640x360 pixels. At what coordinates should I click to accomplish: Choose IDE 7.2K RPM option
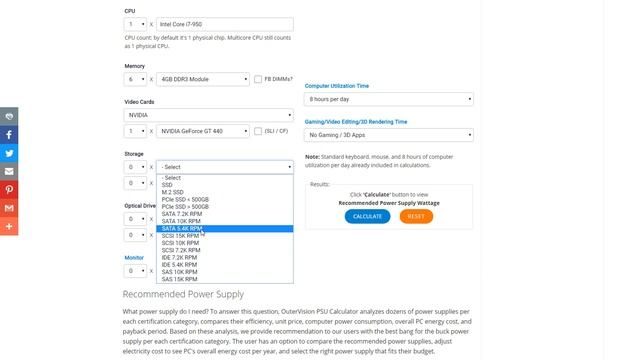pyautogui.click(x=225, y=258)
